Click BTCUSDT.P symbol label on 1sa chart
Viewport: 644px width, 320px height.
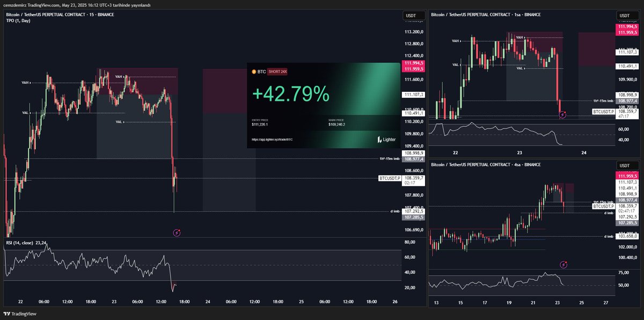coord(603,112)
